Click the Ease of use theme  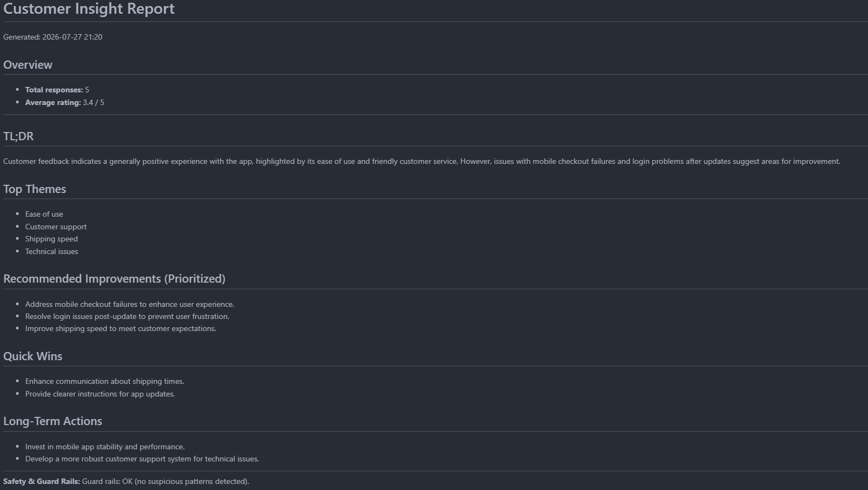tap(44, 214)
